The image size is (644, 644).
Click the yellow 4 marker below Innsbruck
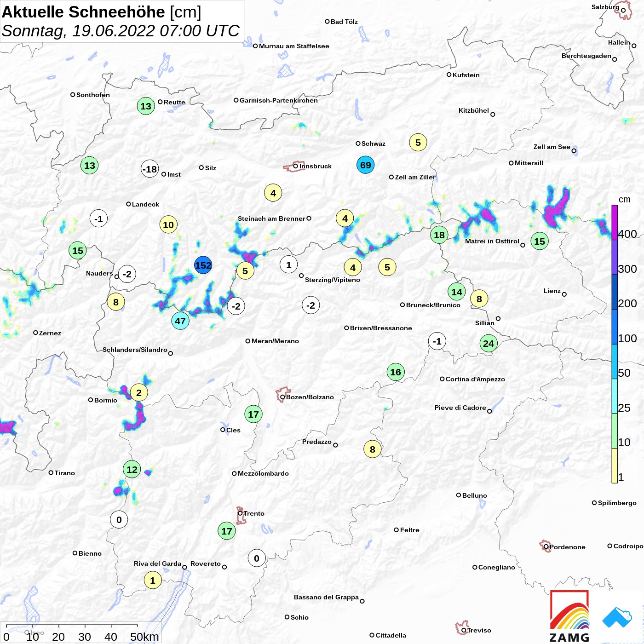[x=273, y=193]
